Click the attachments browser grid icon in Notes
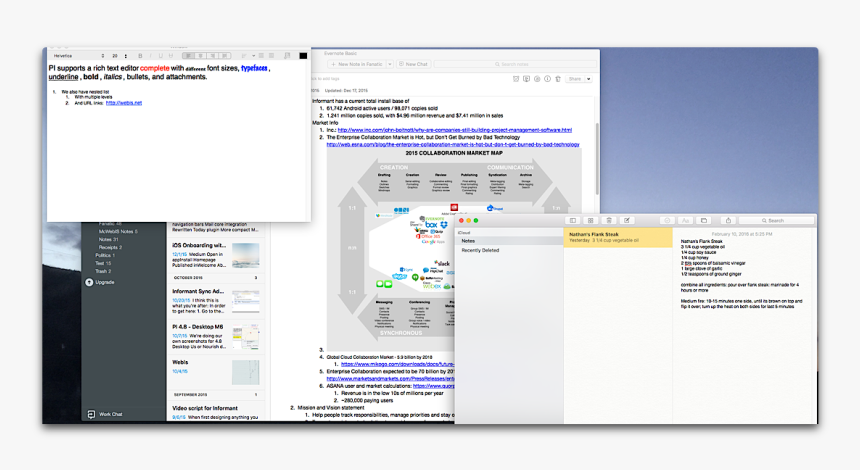Viewport: 860px width, 470px height. click(591, 220)
